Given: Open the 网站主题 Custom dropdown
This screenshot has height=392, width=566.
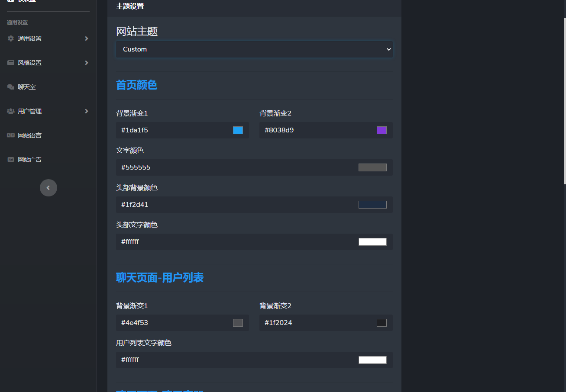Looking at the screenshot, I should pyautogui.click(x=254, y=49).
